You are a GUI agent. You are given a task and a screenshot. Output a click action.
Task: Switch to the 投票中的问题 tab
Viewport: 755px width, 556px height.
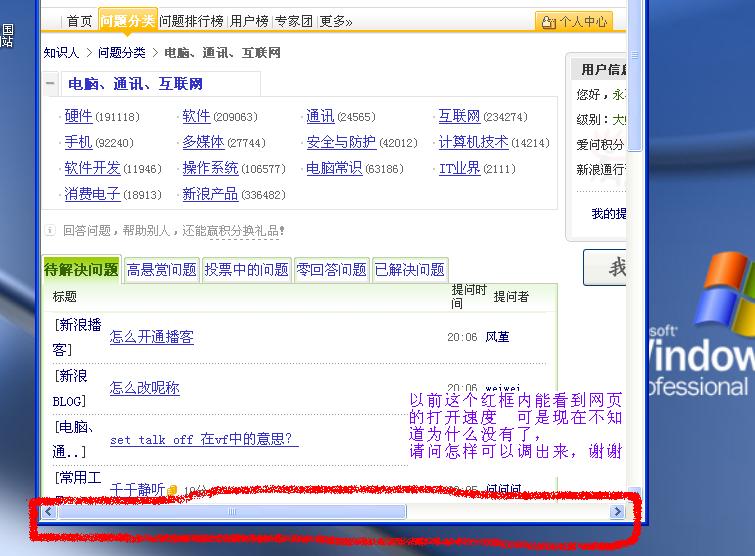click(247, 270)
